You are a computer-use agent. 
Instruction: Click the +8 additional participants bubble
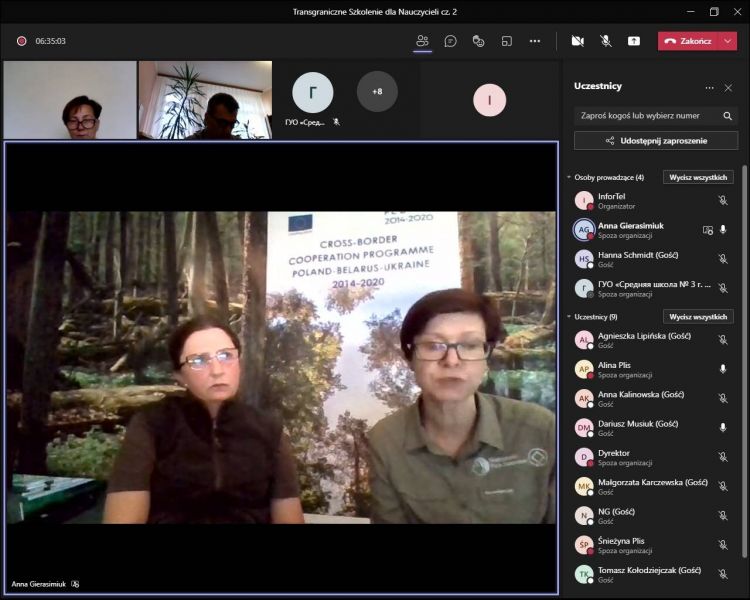coord(377,92)
